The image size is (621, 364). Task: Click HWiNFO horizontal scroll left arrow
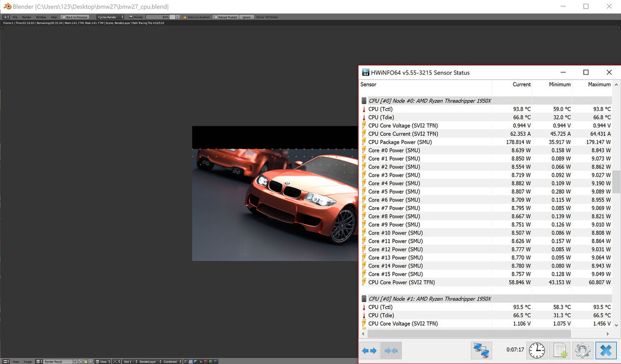(364, 334)
